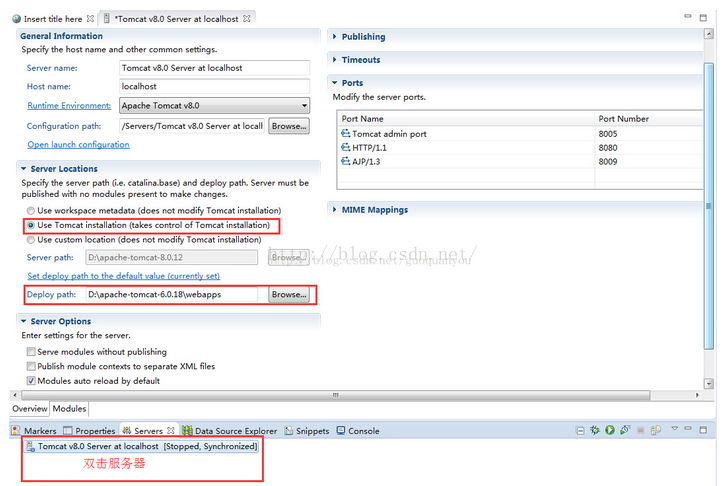This screenshot has width=726, height=486.
Task: Click the vertical scrollbar up arrow
Action: (709, 34)
